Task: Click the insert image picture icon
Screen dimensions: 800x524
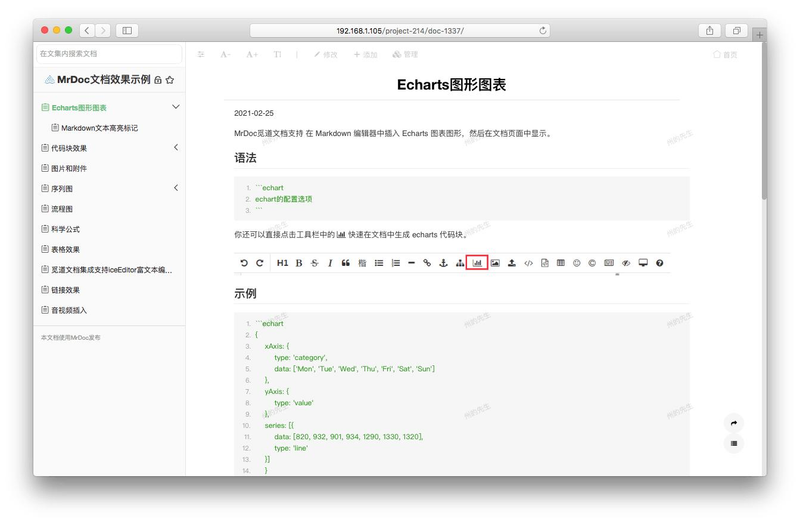Action: 495,263
